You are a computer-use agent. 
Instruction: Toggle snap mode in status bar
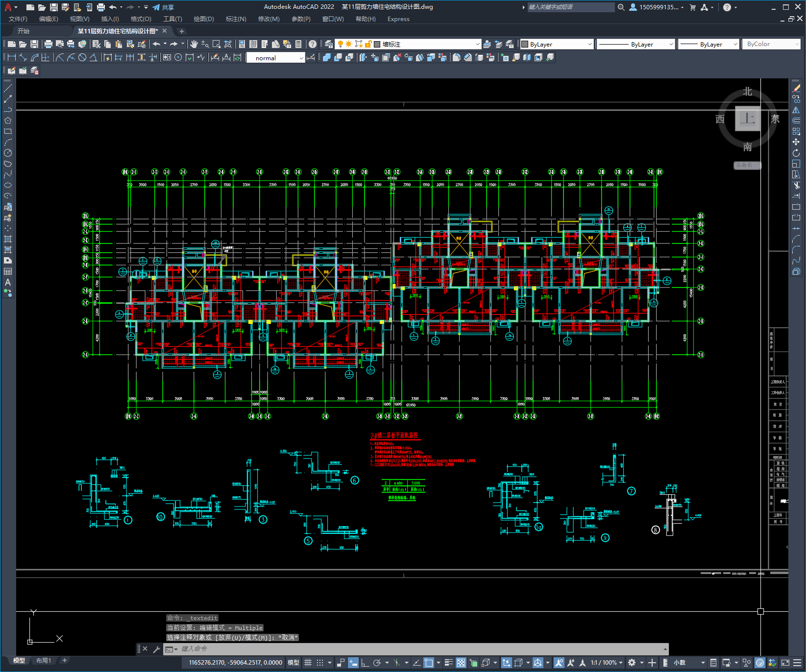[x=320, y=663]
